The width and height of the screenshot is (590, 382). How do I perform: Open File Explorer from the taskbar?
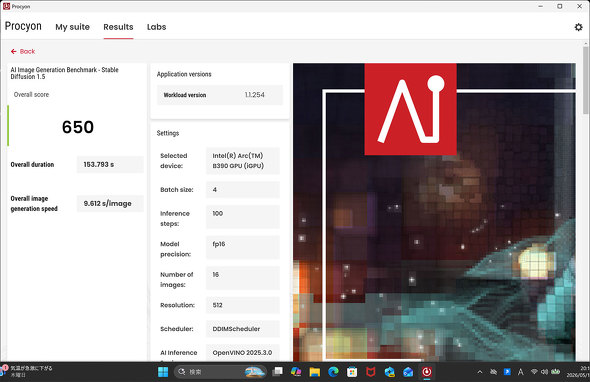coord(315,372)
